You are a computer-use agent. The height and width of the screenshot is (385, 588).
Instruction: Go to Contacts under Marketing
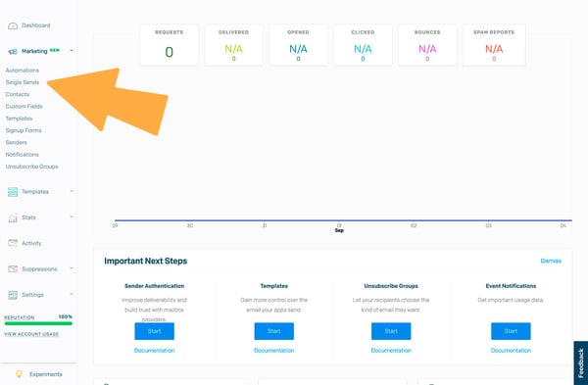(x=18, y=94)
